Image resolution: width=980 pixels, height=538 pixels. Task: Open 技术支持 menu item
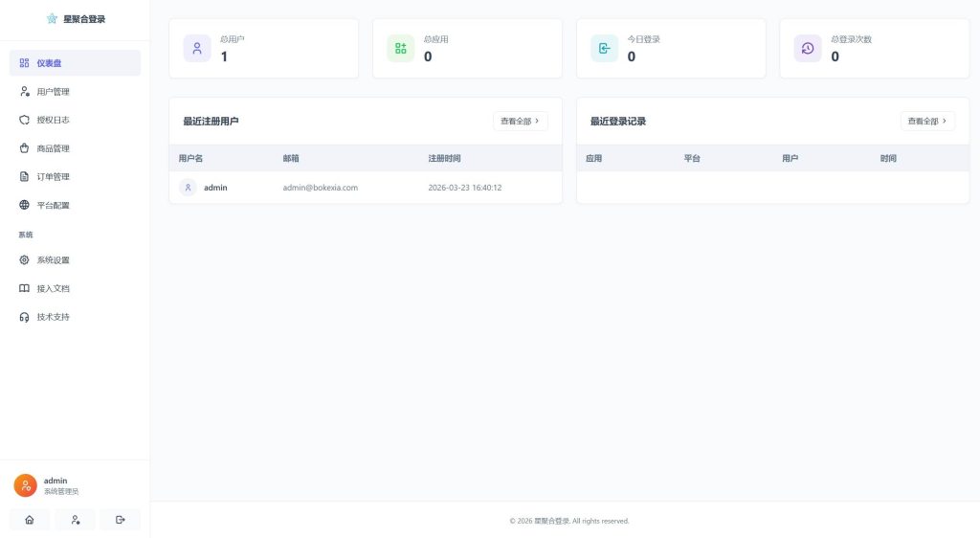point(75,317)
